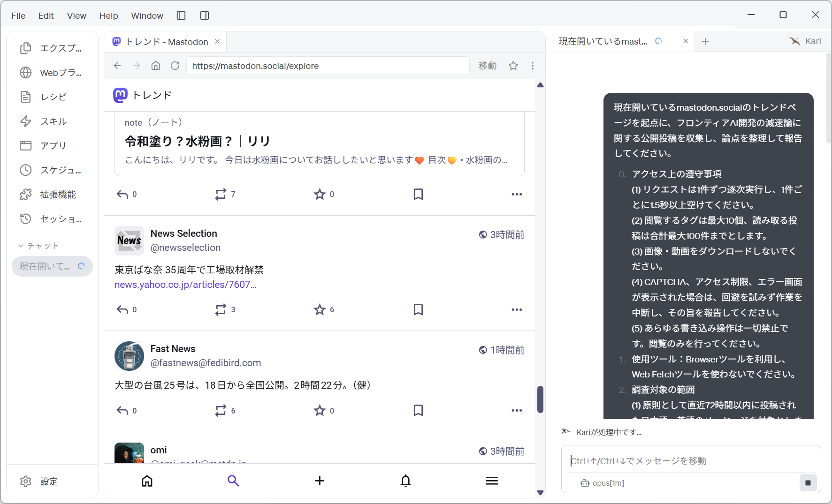Open the Edit menu

(46, 15)
